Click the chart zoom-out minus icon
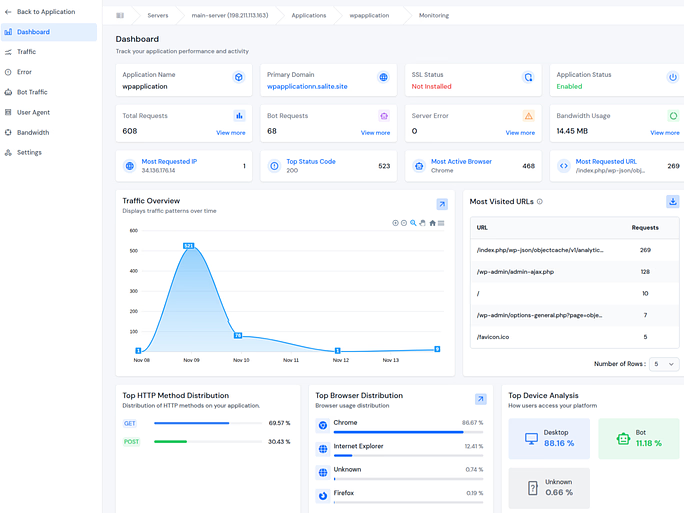This screenshot has width=684, height=513. [x=404, y=223]
